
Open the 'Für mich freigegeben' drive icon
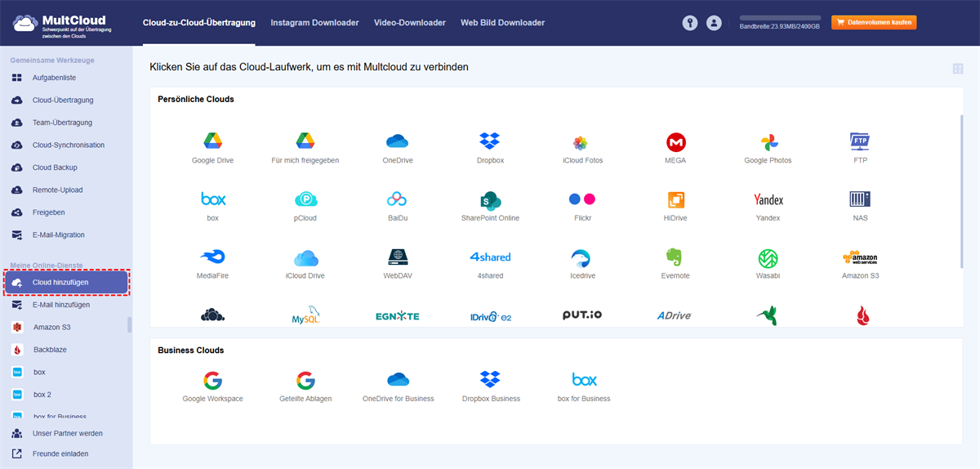305,141
